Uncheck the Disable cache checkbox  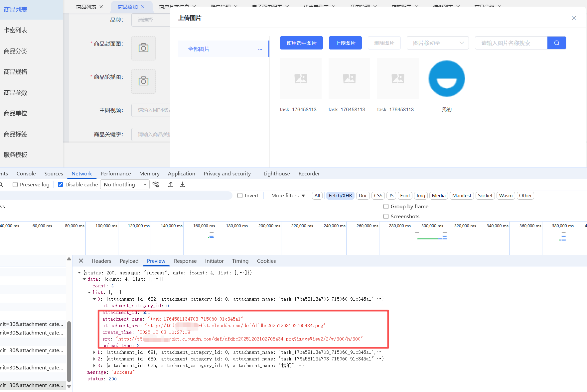pos(61,185)
